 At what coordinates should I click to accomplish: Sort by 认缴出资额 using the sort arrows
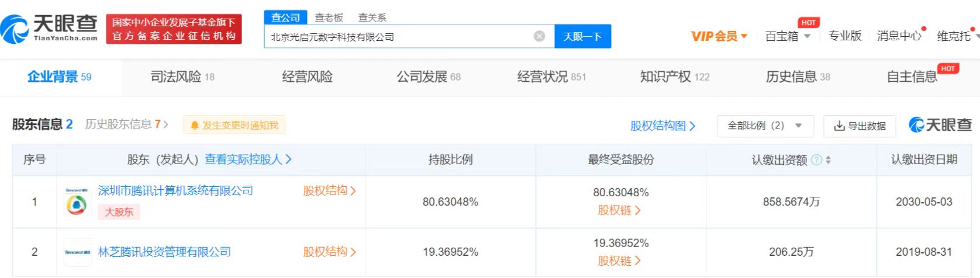click(x=828, y=160)
